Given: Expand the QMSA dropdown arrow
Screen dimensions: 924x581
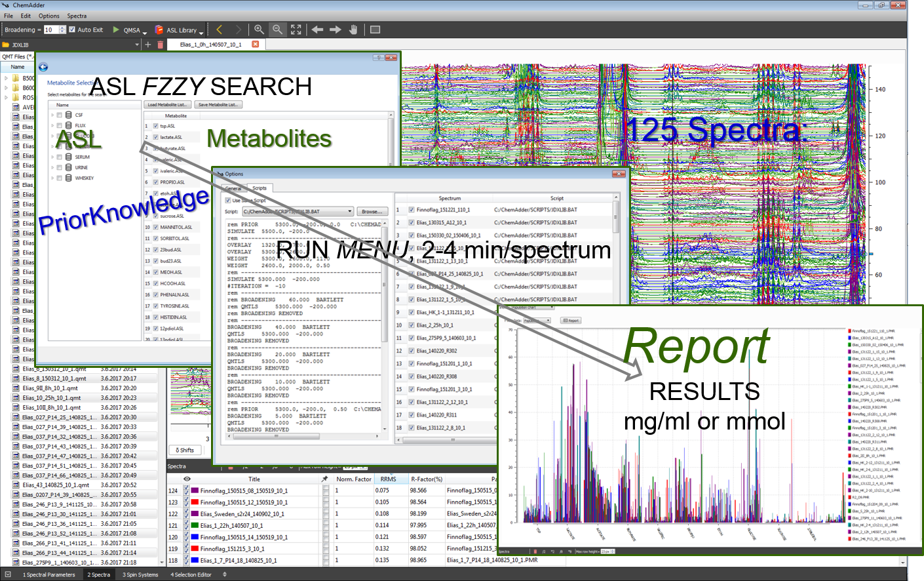Looking at the screenshot, I should coord(144,31).
